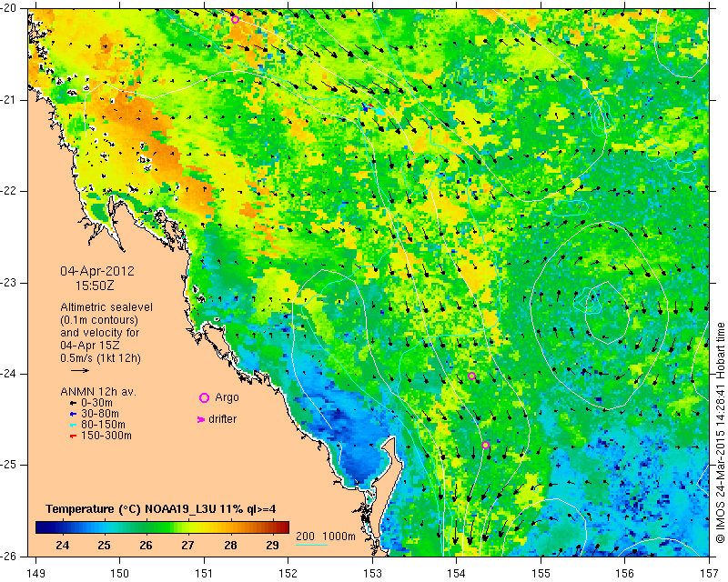This screenshot has height=582, width=728.
Task: Click the '-23' latitude axis label
Action: (x=10, y=283)
